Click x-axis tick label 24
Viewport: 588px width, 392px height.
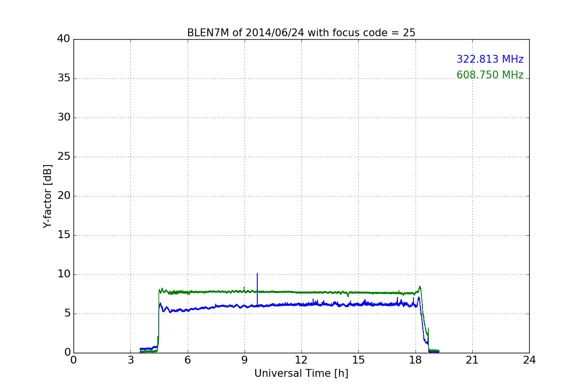[529, 360]
